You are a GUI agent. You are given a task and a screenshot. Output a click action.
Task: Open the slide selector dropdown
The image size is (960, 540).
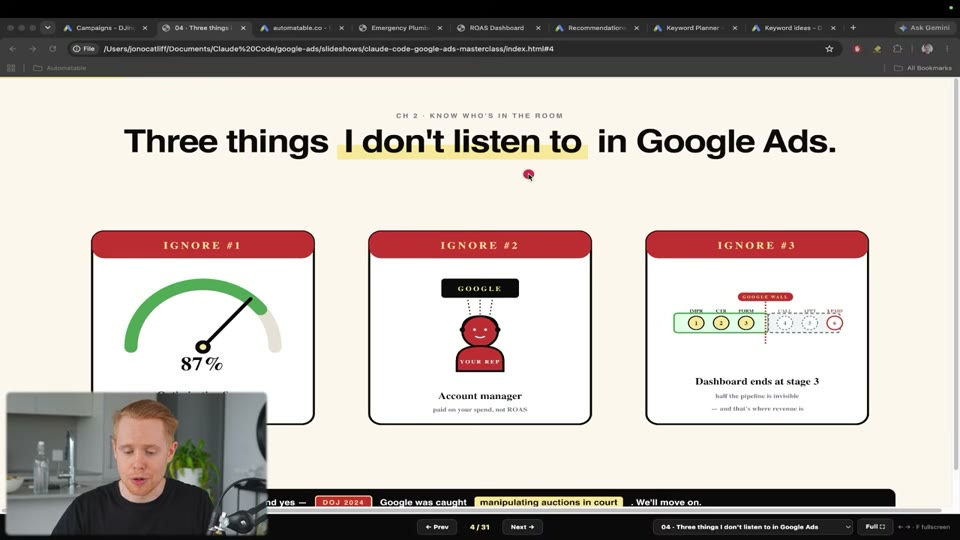tap(752, 527)
